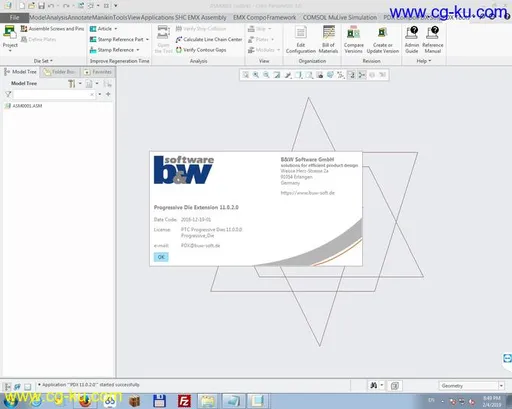Viewport: 512px width, 409px height.
Task: Switch to the EMX CompoFramework tab
Action: coord(264,17)
